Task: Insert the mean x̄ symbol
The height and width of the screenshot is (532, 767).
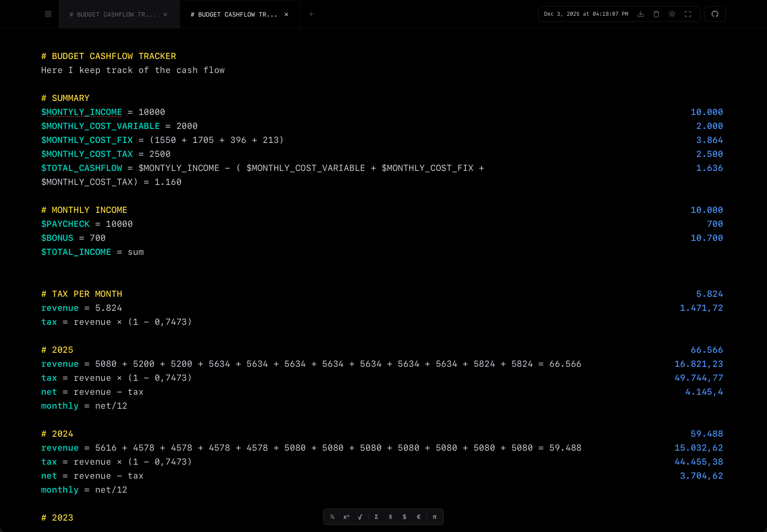Action: 390,517
